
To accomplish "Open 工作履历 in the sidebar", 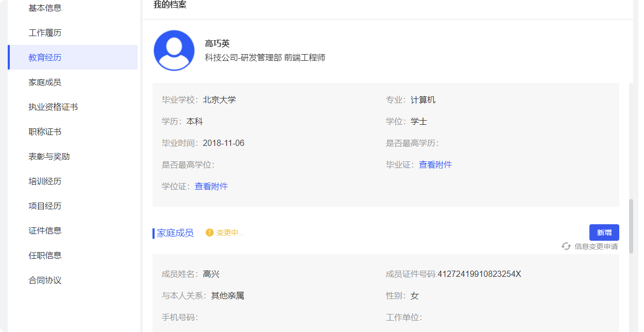I will coord(45,33).
